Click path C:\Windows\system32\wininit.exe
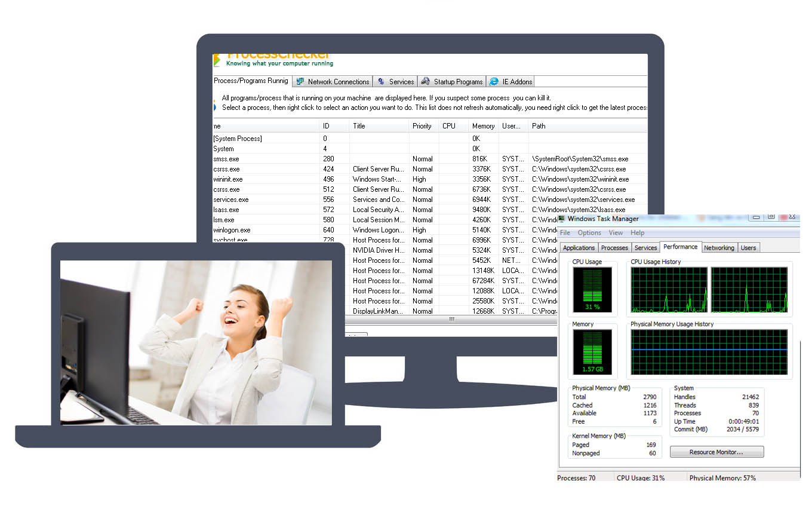Screen dimensions: 812x515 click(581, 179)
